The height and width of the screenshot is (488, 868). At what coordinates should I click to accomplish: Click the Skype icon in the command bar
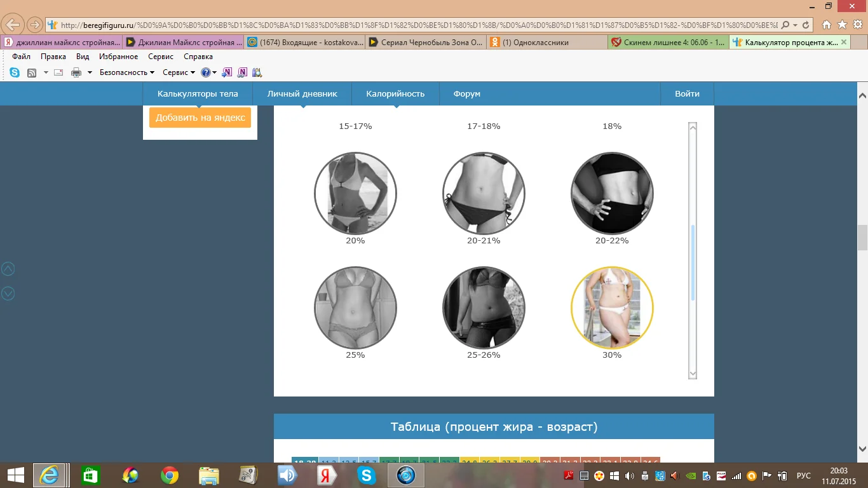(x=14, y=72)
